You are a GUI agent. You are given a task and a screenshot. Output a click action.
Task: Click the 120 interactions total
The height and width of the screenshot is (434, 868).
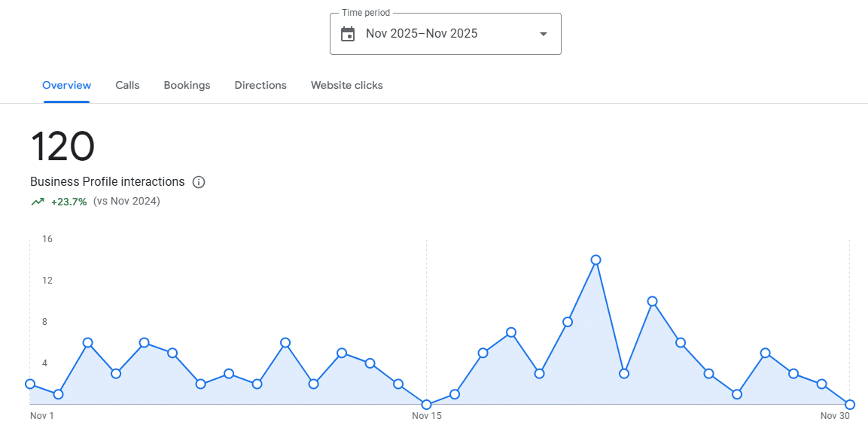coord(62,147)
